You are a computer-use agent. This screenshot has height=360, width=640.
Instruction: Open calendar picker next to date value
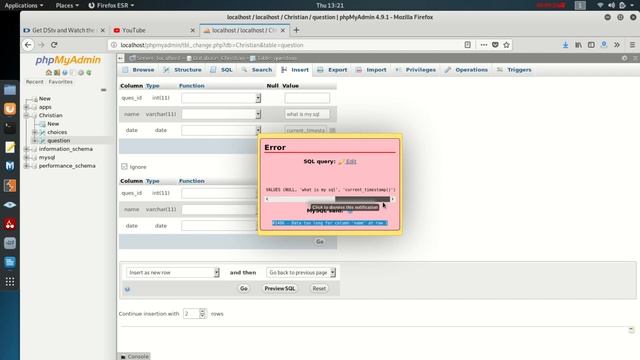click(332, 131)
